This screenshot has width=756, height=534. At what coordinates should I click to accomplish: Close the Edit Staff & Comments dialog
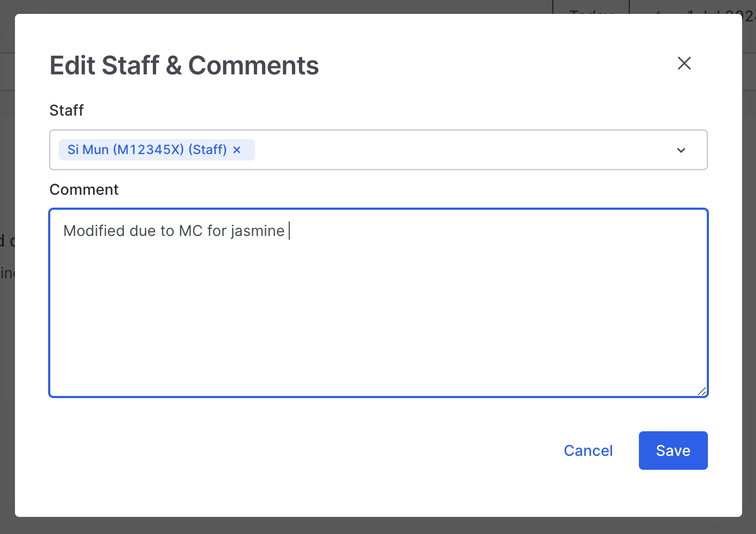(684, 63)
